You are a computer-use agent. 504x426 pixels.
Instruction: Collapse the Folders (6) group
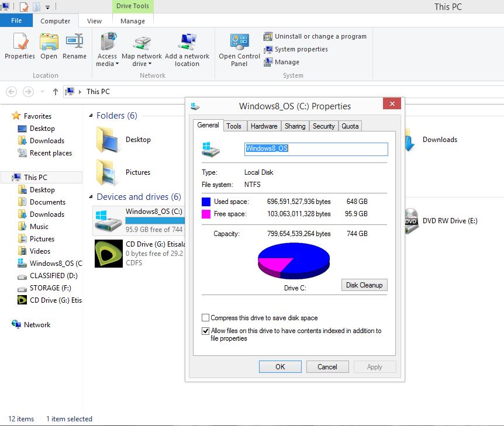(x=91, y=115)
